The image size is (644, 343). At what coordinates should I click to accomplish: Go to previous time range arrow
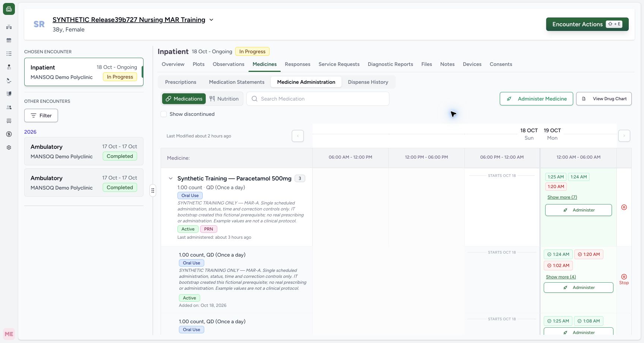tap(298, 136)
